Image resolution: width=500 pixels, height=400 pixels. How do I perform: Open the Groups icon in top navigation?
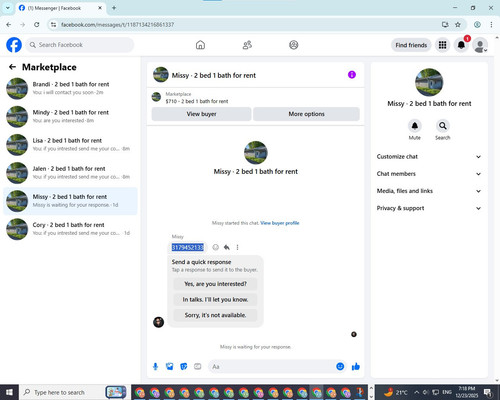tap(294, 45)
